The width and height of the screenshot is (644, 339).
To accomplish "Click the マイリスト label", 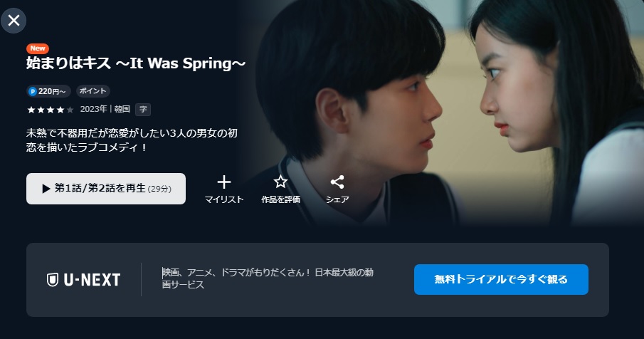I will point(224,199).
